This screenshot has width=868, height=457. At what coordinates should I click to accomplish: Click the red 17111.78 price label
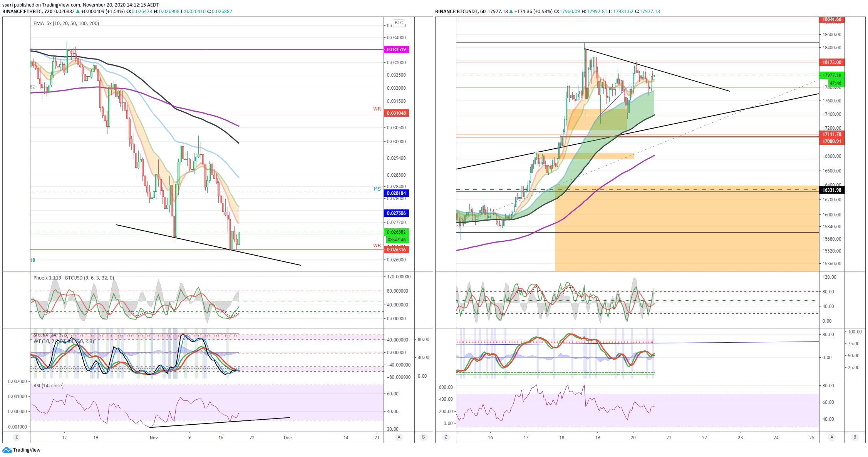pos(832,134)
